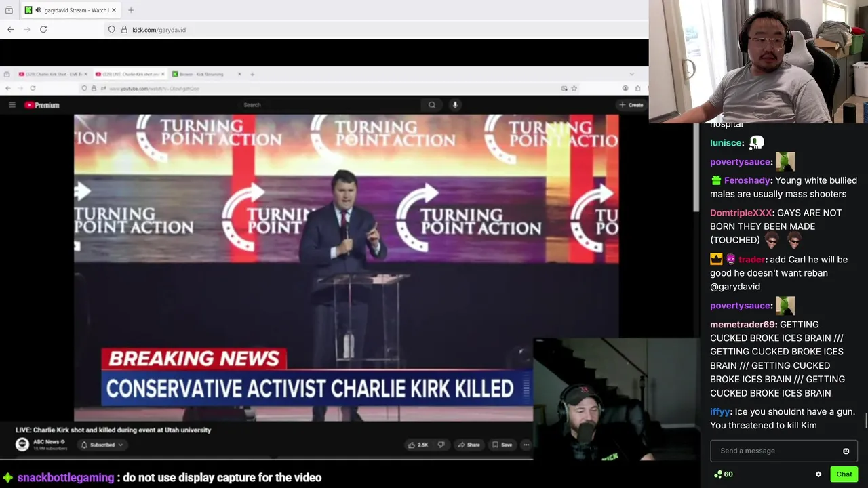Viewport: 868px width, 488px height.
Task: Select second Charlie Kirk LIVE tab in streamed browser
Action: (x=130, y=74)
